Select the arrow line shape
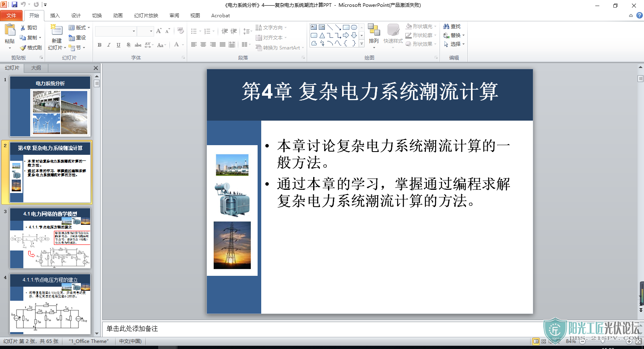The width and height of the screenshot is (644, 349). (338, 27)
